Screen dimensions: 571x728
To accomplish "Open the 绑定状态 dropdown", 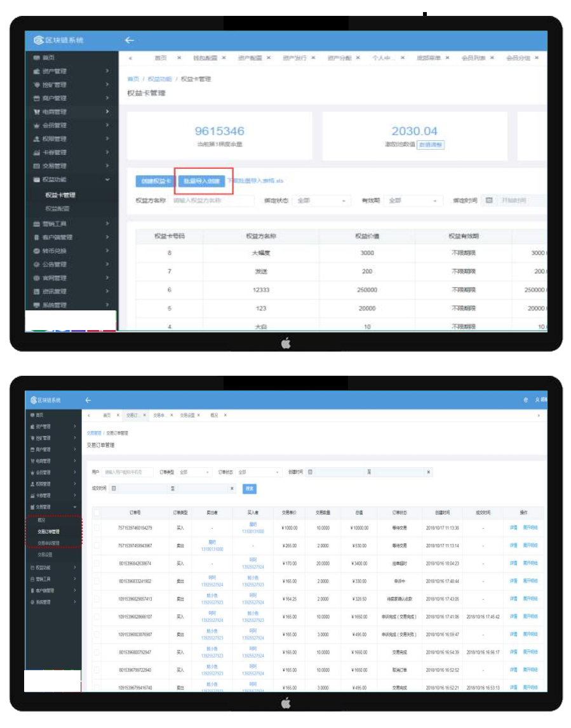I will coord(323,201).
